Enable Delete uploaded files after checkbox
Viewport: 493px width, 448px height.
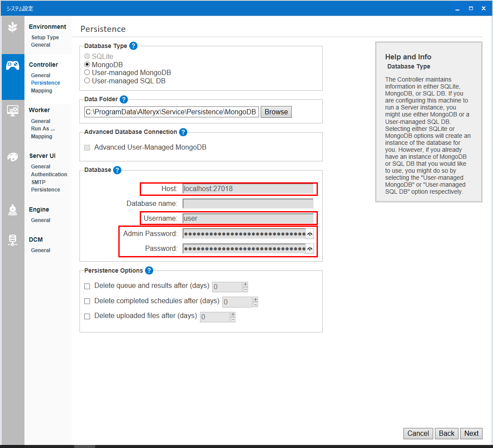87,316
